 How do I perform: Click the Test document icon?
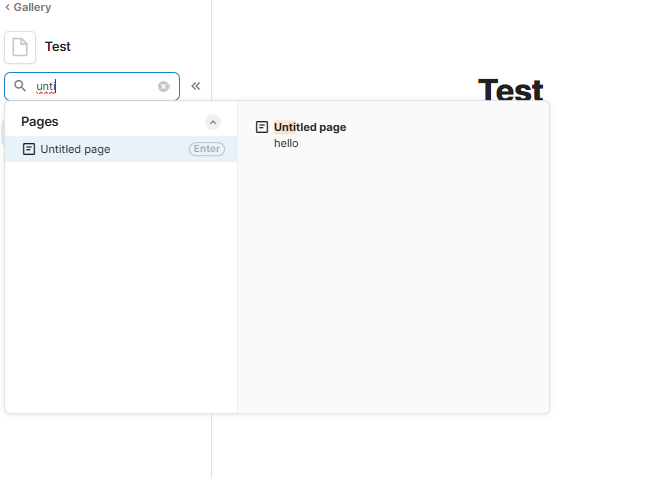[x=20, y=47]
